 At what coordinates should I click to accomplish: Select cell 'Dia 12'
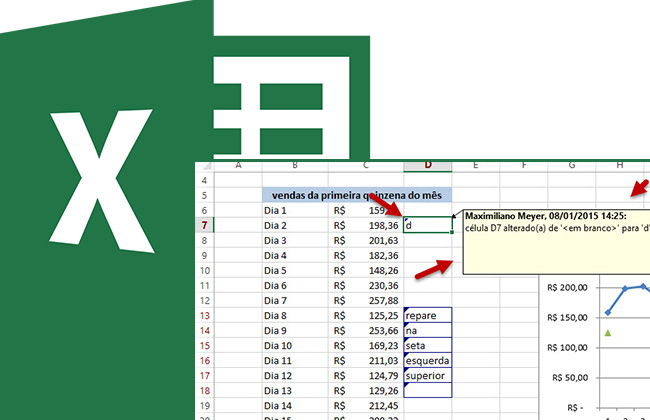(295, 375)
